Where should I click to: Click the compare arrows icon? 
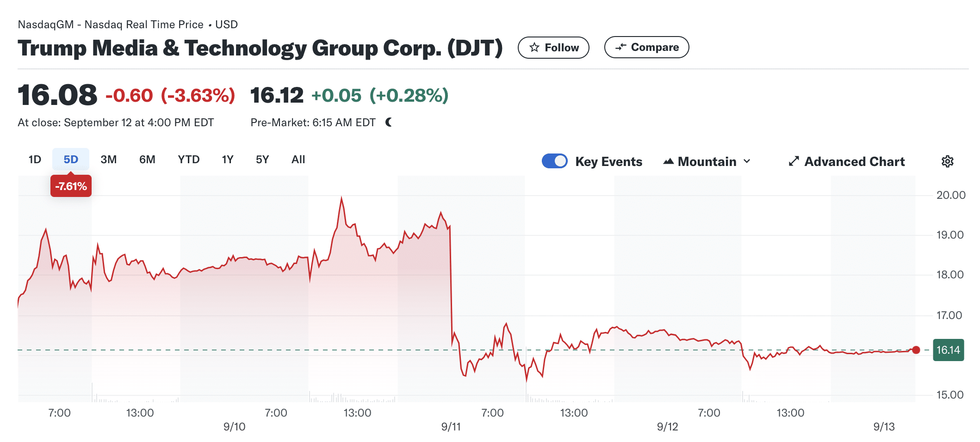(x=620, y=47)
